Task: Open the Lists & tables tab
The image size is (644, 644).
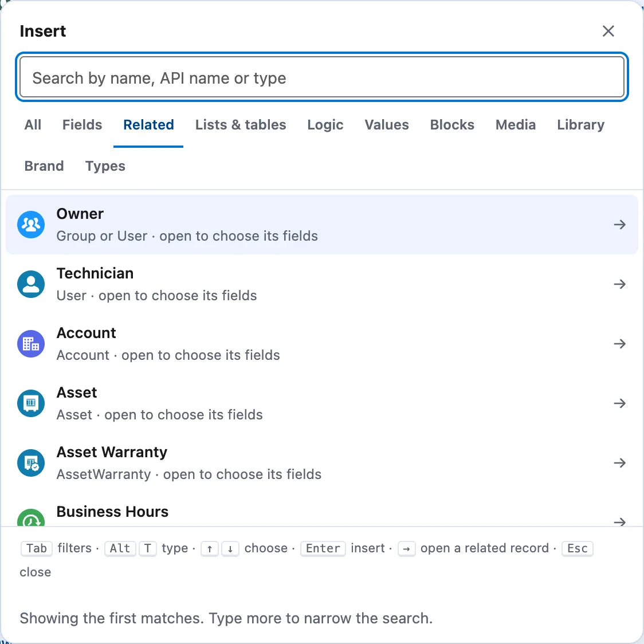Action: pyautogui.click(x=241, y=125)
